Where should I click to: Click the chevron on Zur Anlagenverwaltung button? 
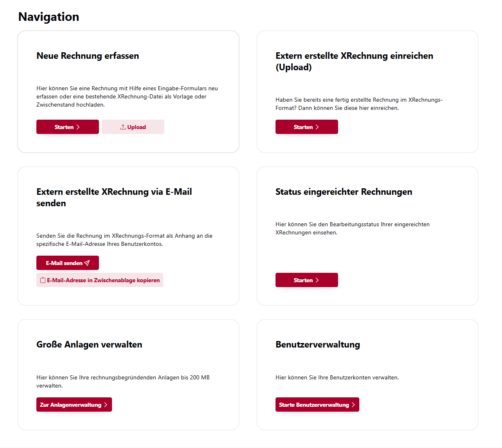[105, 405]
